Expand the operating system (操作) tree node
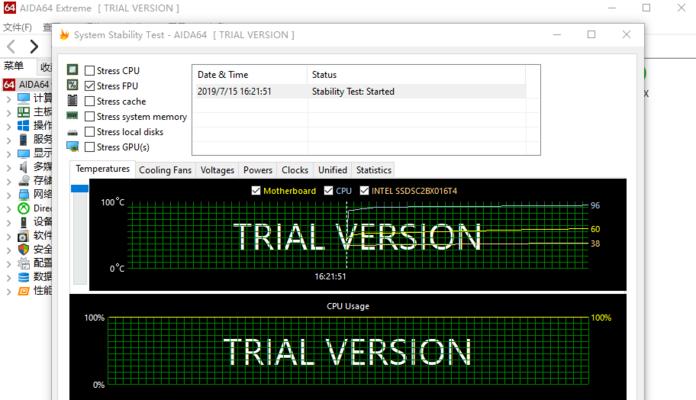The width and height of the screenshot is (696, 400). coord(8,127)
